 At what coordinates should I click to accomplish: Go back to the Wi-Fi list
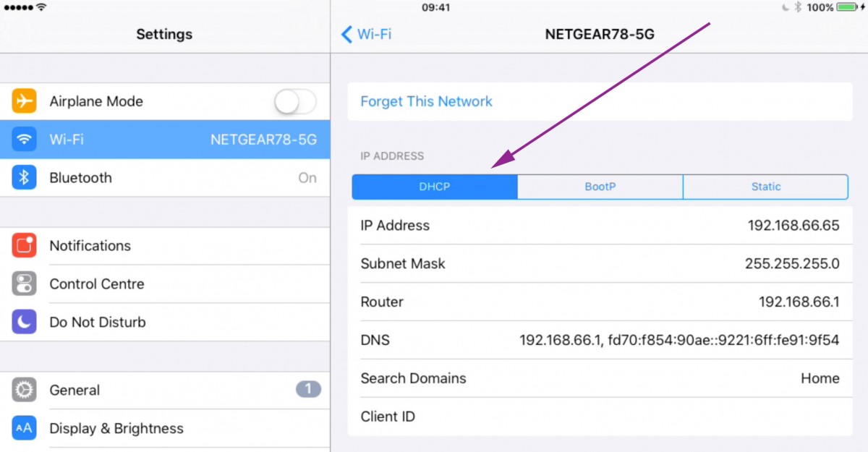pos(367,34)
